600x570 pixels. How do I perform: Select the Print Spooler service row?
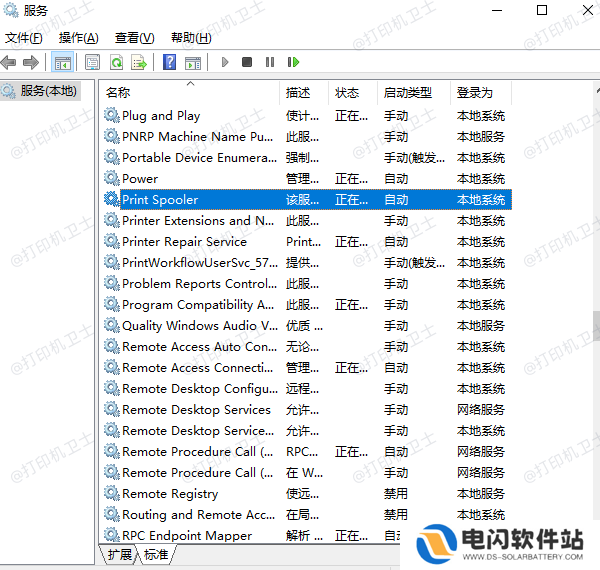tap(308, 199)
